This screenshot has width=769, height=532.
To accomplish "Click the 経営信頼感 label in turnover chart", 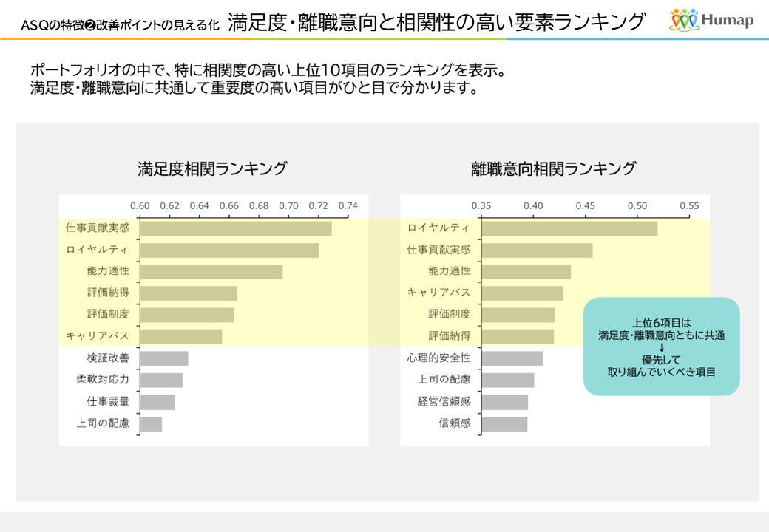I will tap(444, 402).
